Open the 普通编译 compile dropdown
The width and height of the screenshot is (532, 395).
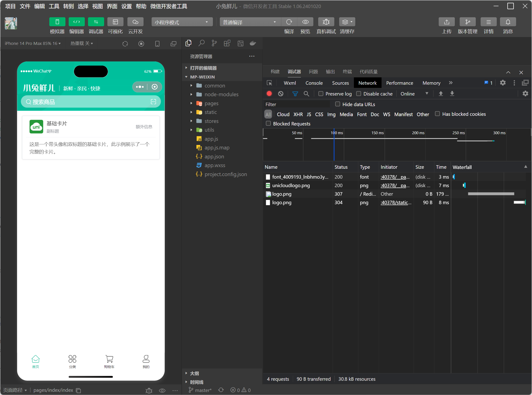coord(250,22)
